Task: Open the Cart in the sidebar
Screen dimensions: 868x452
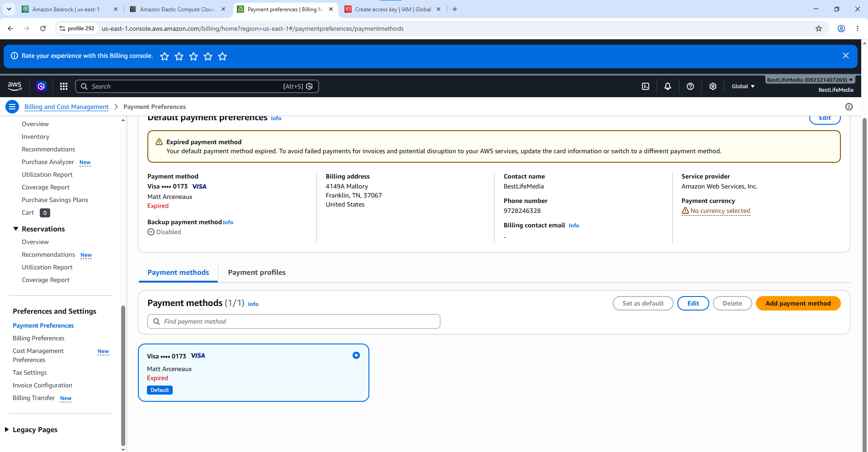Action: pos(28,212)
